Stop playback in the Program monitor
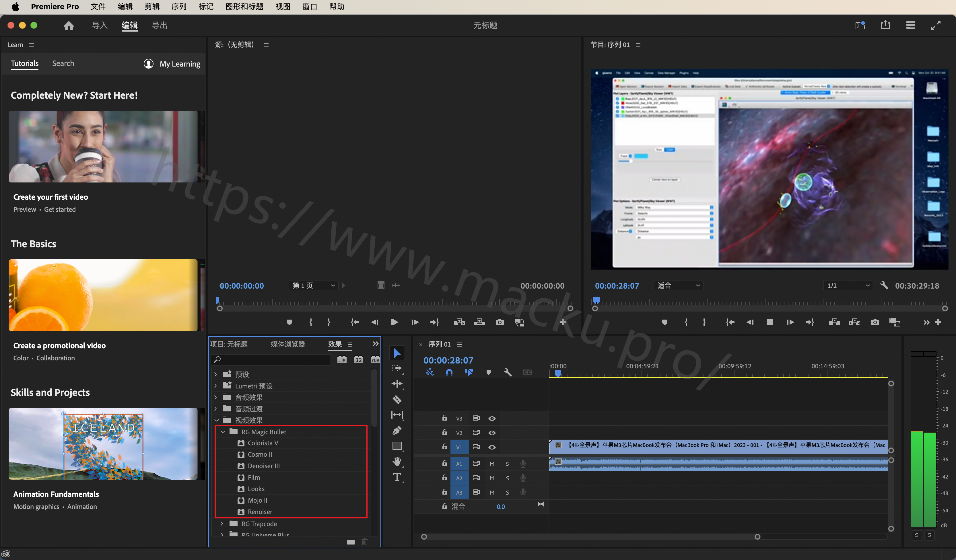The image size is (956, 560). tap(770, 322)
